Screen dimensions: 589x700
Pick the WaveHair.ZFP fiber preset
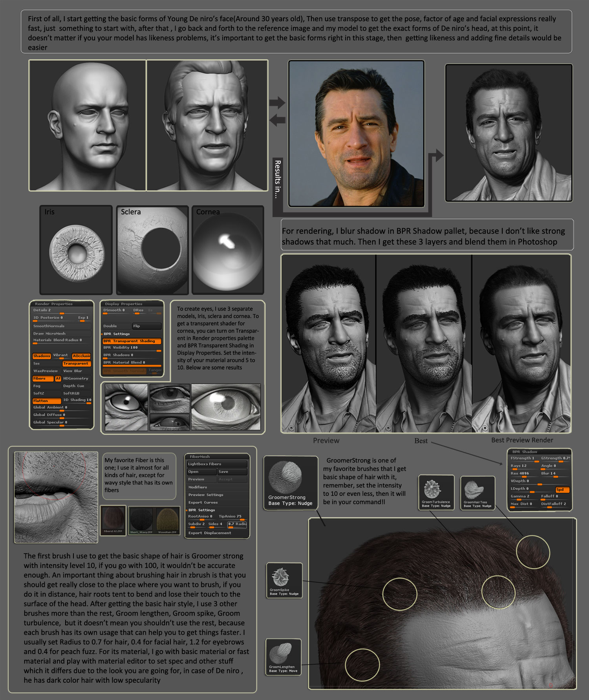167,519
